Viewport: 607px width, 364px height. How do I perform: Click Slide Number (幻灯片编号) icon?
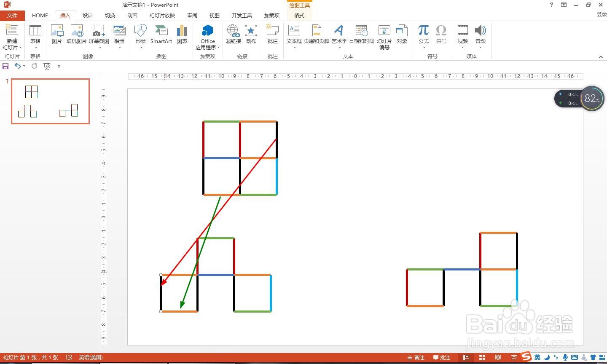coord(384,30)
